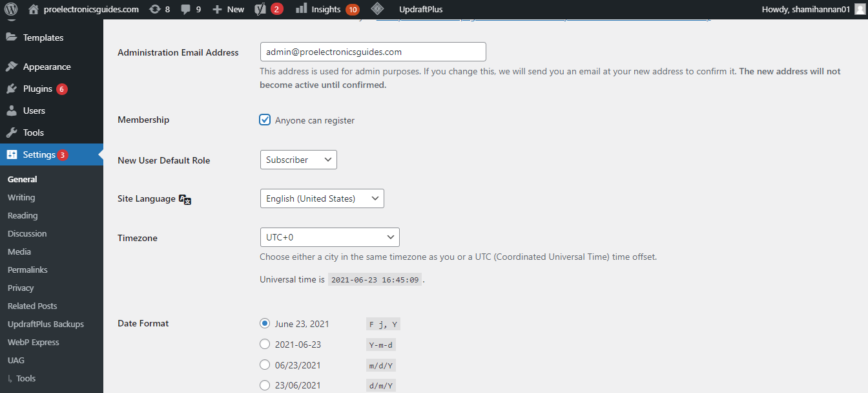Click the New content button
The width and height of the screenshot is (868, 393).
pyautogui.click(x=229, y=9)
